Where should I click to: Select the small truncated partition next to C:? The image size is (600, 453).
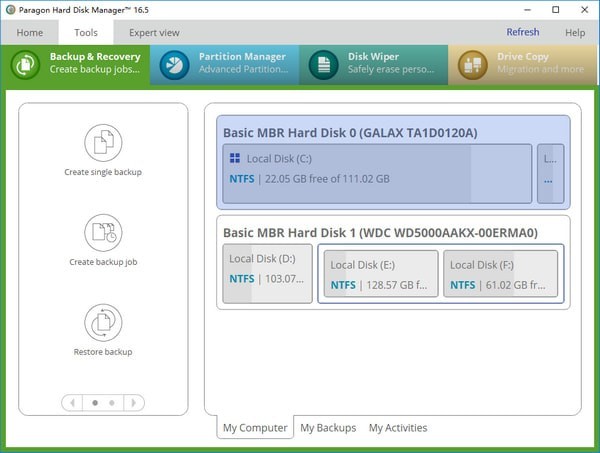coord(551,173)
